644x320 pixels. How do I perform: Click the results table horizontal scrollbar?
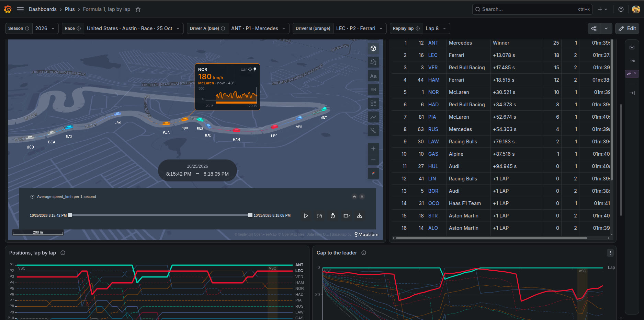(492, 238)
